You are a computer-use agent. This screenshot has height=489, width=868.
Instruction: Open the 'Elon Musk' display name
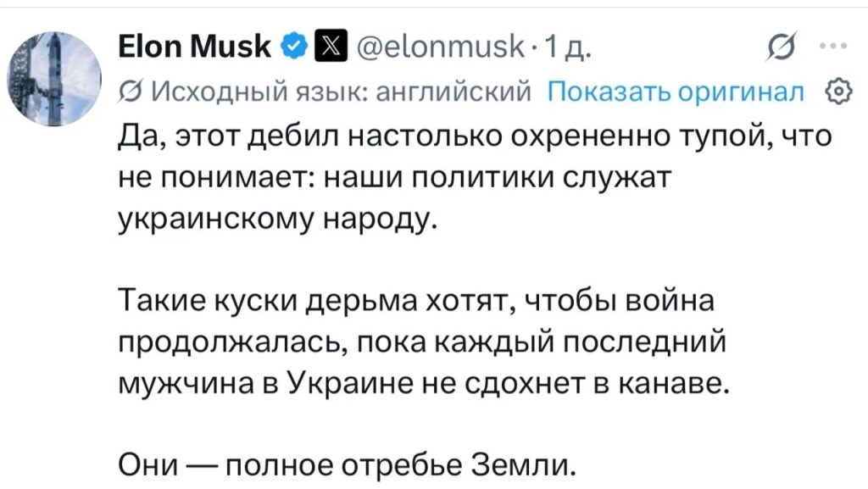click(194, 47)
